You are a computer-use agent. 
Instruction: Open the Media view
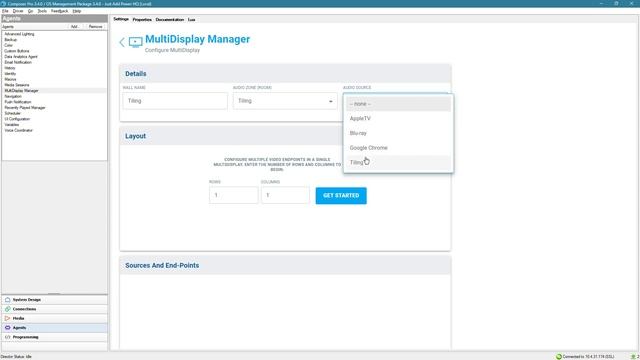[x=55, y=318]
